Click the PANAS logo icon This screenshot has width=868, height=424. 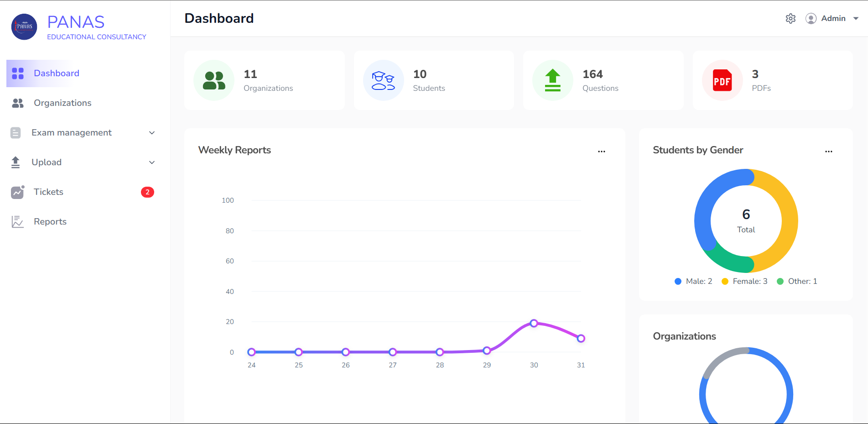(x=24, y=27)
